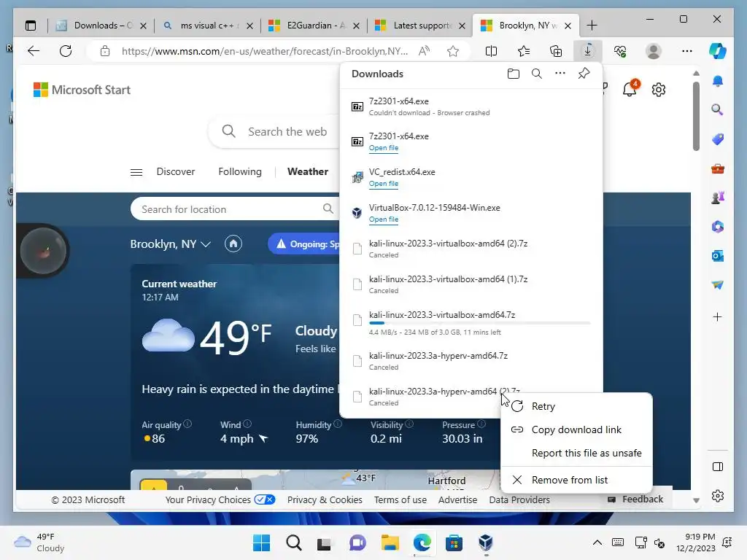Image resolution: width=747 pixels, height=560 pixels.
Task: Refresh the page
Action: point(66,51)
